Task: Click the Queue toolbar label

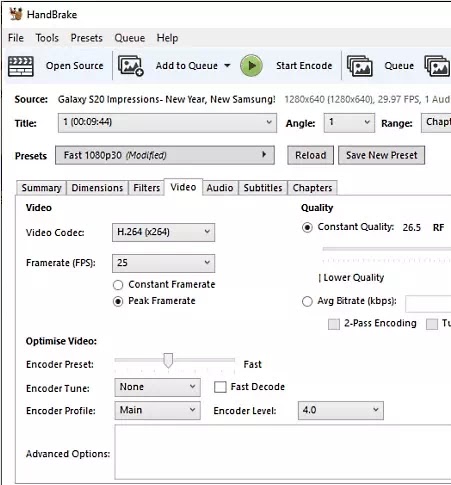Action: pyautogui.click(x=399, y=66)
